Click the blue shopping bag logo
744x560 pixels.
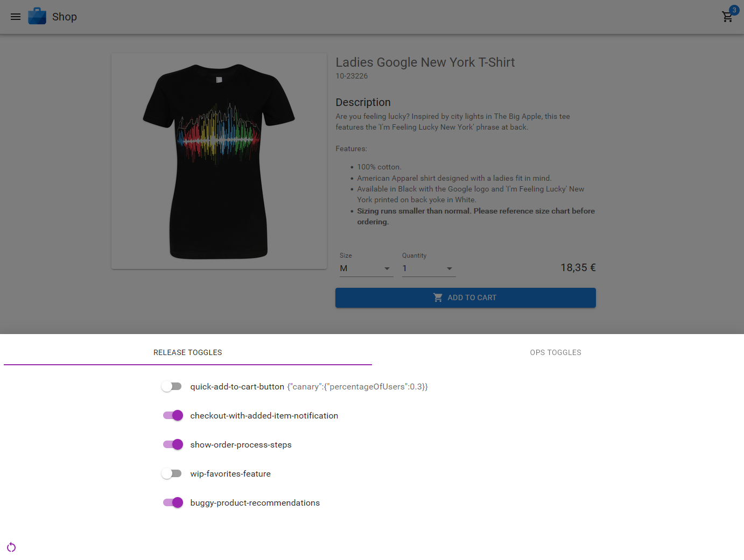[x=37, y=16]
